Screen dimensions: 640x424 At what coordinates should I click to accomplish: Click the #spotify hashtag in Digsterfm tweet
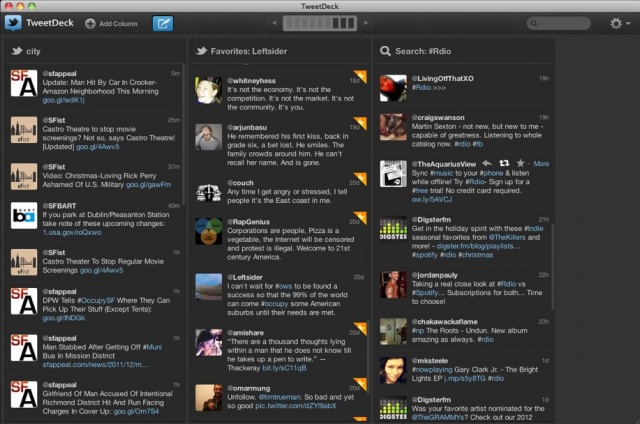pyautogui.click(x=424, y=255)
